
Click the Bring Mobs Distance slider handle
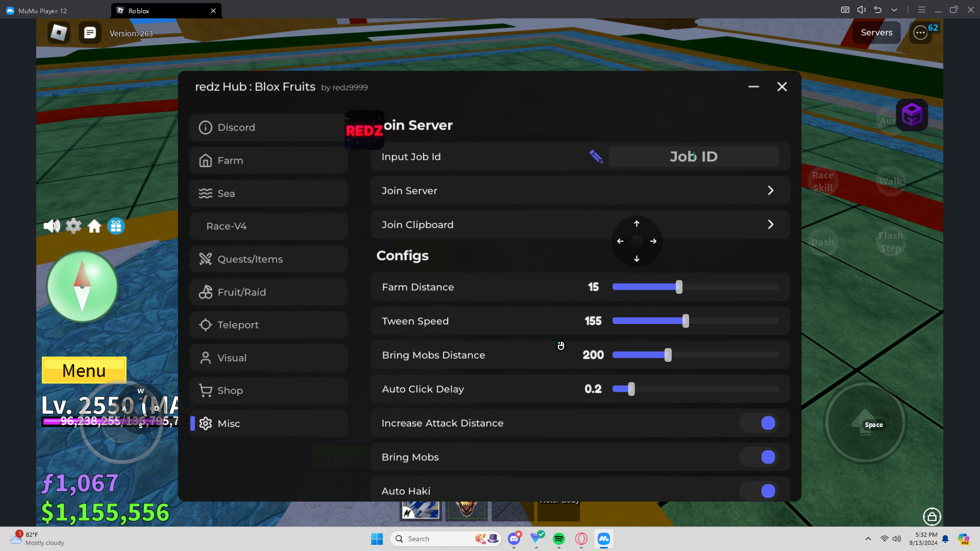point(668,355)
